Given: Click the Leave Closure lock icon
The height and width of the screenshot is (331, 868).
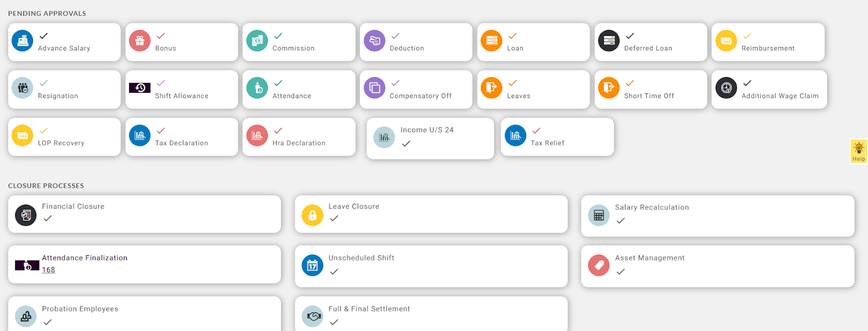Looking at the screenshot, I should tap(312, 215).
